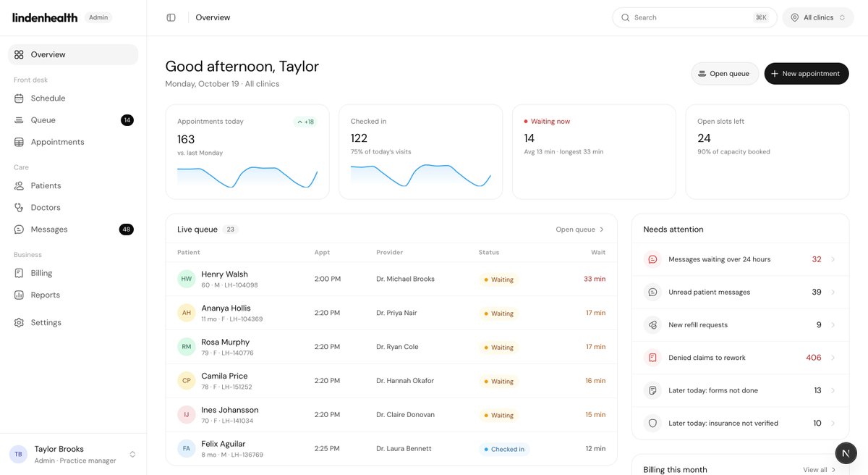This screenshot has width=868, height=475.
Task: Click the Open queue button in header
Action: (x=725, y=74)
